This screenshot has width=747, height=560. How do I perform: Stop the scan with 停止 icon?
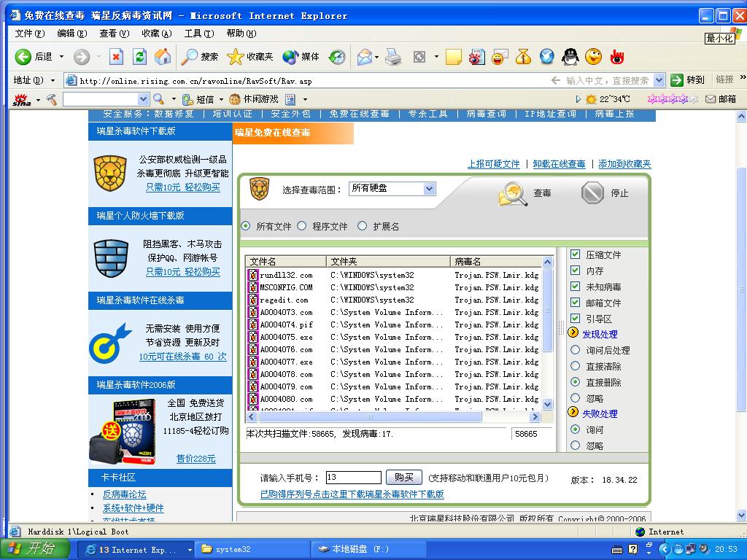pyautogui.click(x=592, y=192)
